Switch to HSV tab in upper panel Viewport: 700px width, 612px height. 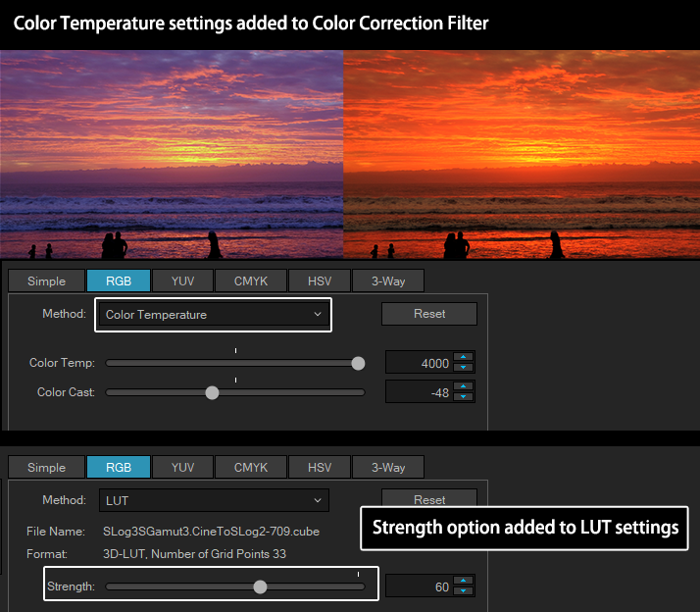[320, 280]
